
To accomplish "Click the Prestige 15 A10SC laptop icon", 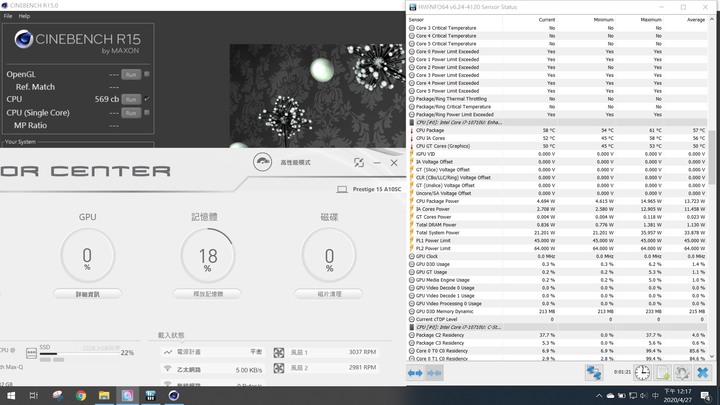I will (342, 189).
